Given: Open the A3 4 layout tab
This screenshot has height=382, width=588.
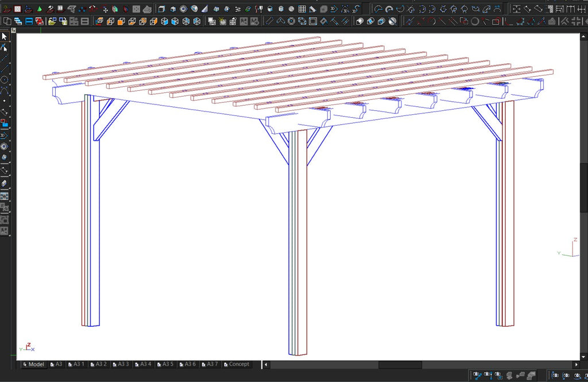Looking at the screenshot, I should point(143,364).
